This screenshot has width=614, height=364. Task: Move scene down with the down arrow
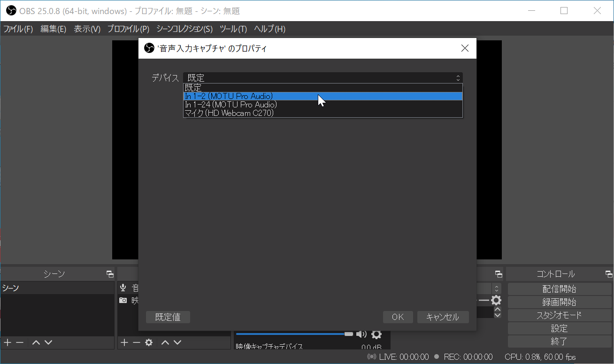point(48,342)
